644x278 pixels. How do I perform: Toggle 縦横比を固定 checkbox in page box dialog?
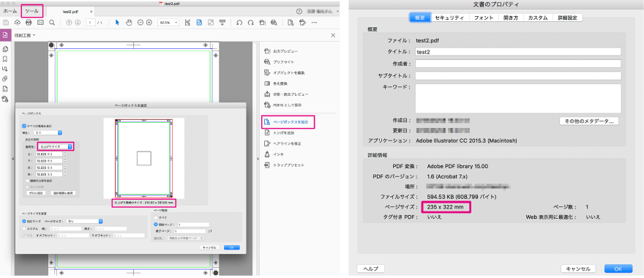tap(27, 181)
